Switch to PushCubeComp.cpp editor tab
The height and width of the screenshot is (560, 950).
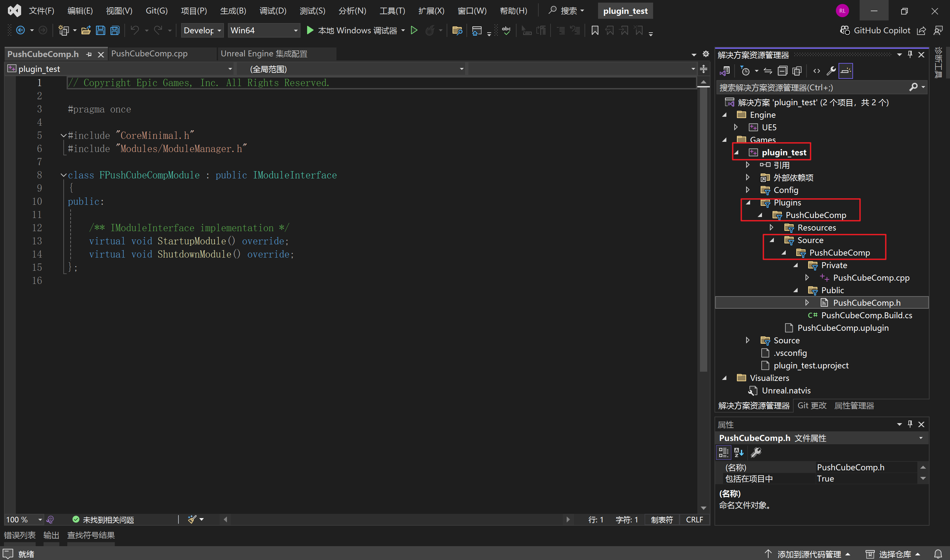point(149,53)
